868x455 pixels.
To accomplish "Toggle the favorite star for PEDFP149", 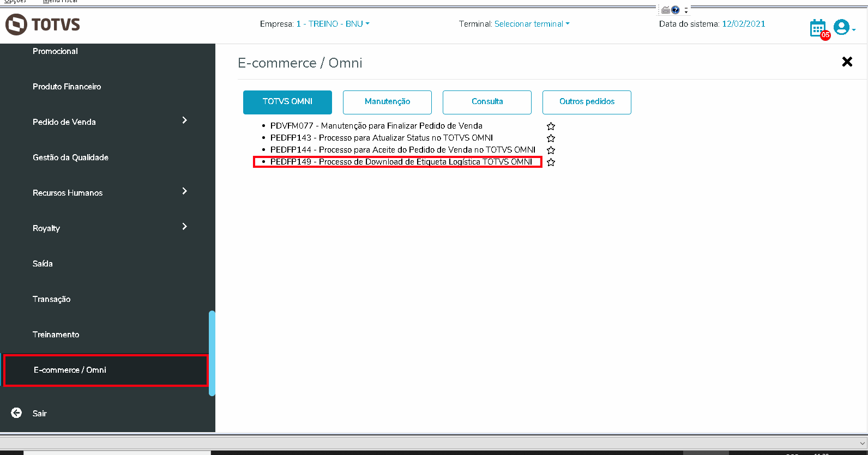I will [551, 162].
